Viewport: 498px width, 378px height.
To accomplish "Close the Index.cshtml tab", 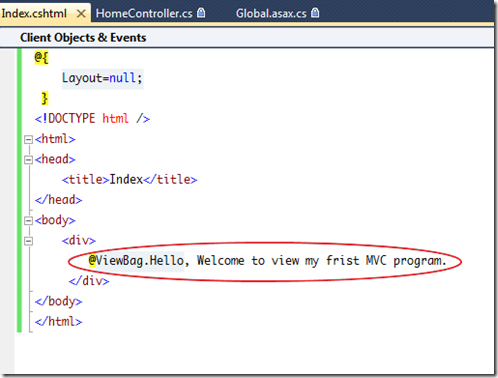I will tap(81, 14).
